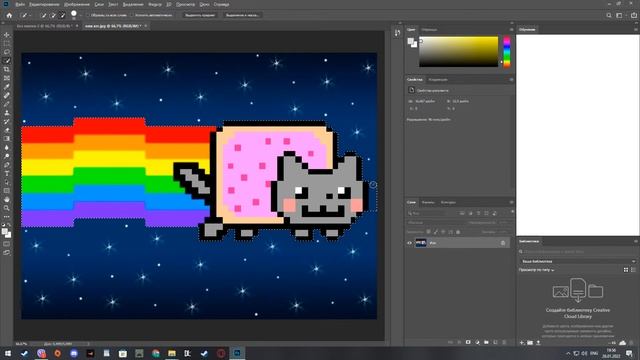Open layer filter kind dropdown
Screen dimensions: 640x360
(429, 213)
